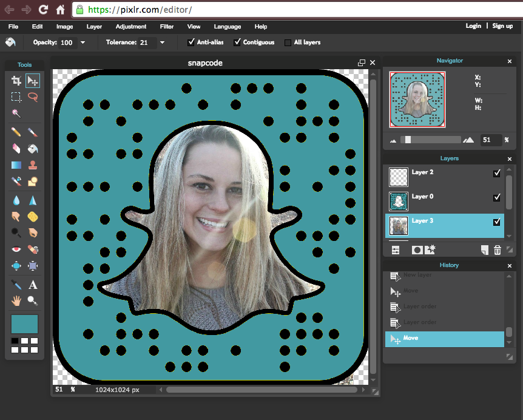Add a layer mask
The image size is (523, 420).
(417, 250)
